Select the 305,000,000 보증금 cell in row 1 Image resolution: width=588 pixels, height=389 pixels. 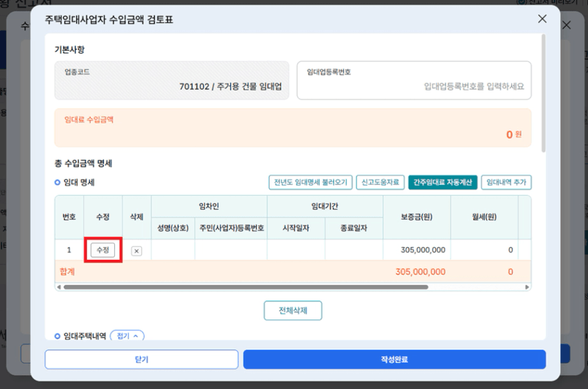(x=415, y=250)
